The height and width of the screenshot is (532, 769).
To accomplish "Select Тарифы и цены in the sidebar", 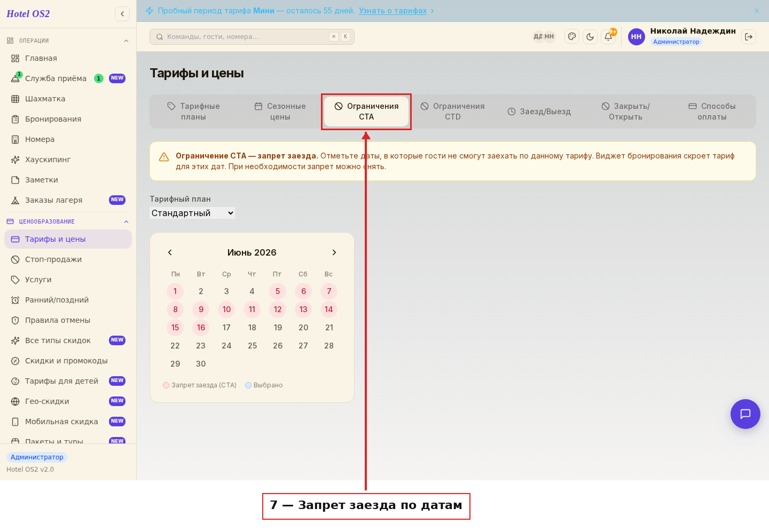I will tap(68, 239).
